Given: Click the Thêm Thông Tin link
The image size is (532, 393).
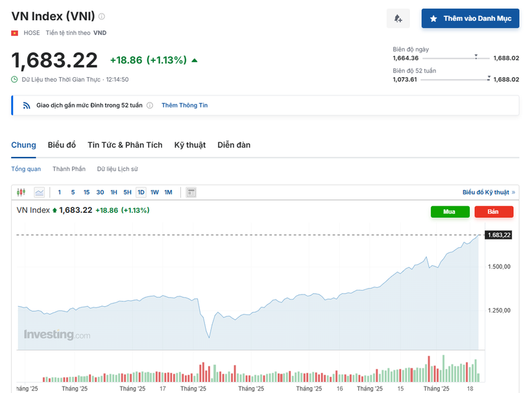Looking at the screenshot, I should pos(186,104).
